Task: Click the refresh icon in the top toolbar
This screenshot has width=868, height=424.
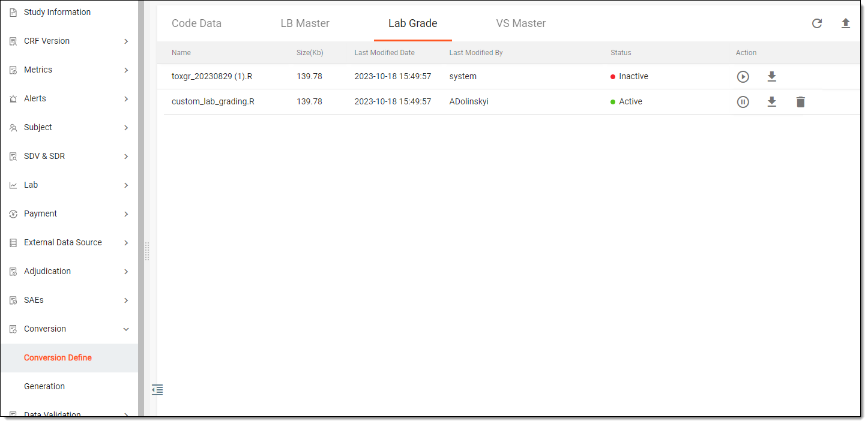Action: tap(817, 23)
